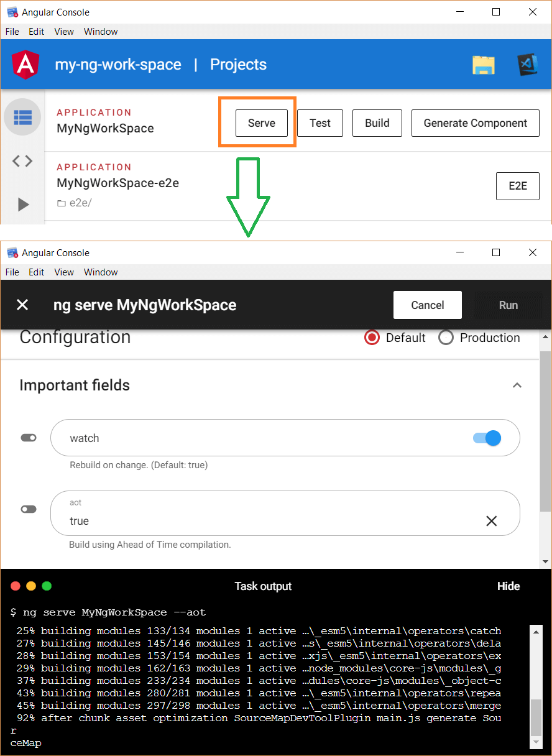The image size is (552, 756).
Task: Click Serve for MyNgWorkSpace
Action: pyautogui.click(x=262, y=123)
